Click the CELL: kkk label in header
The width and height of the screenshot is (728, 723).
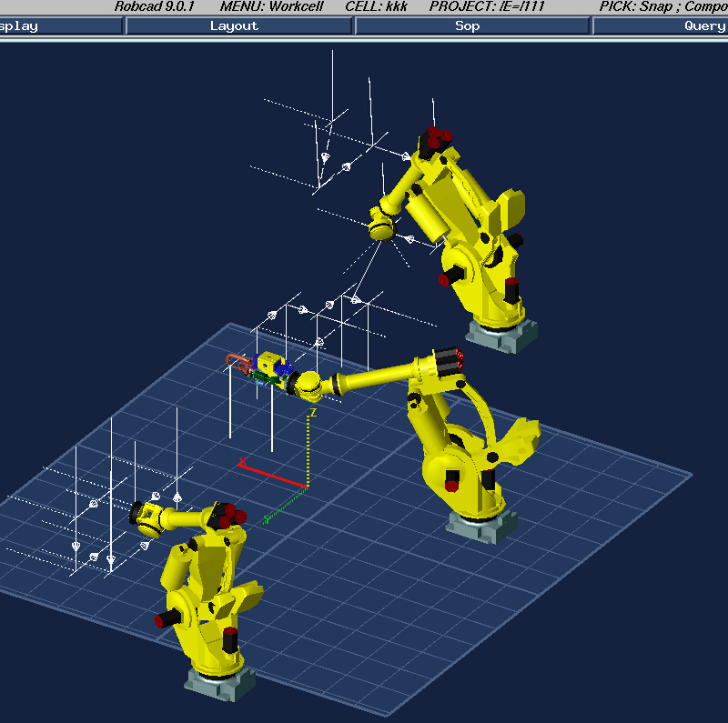[376, 5]
